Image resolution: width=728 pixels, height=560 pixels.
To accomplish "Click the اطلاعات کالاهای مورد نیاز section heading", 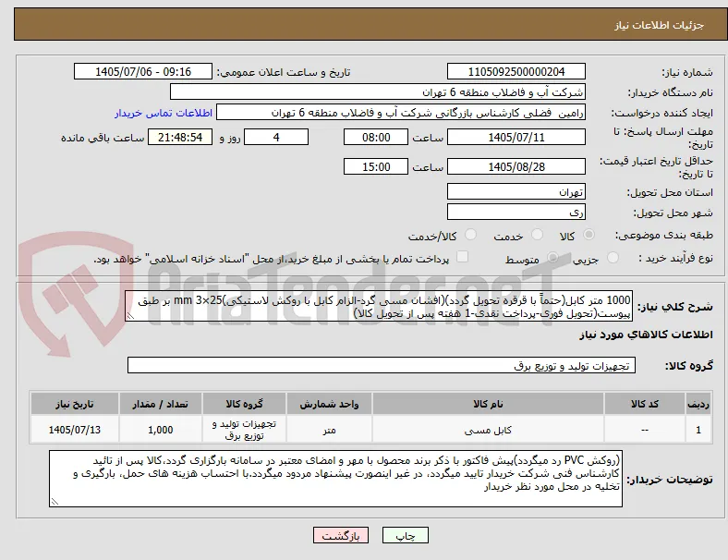I will click(646, 335).
